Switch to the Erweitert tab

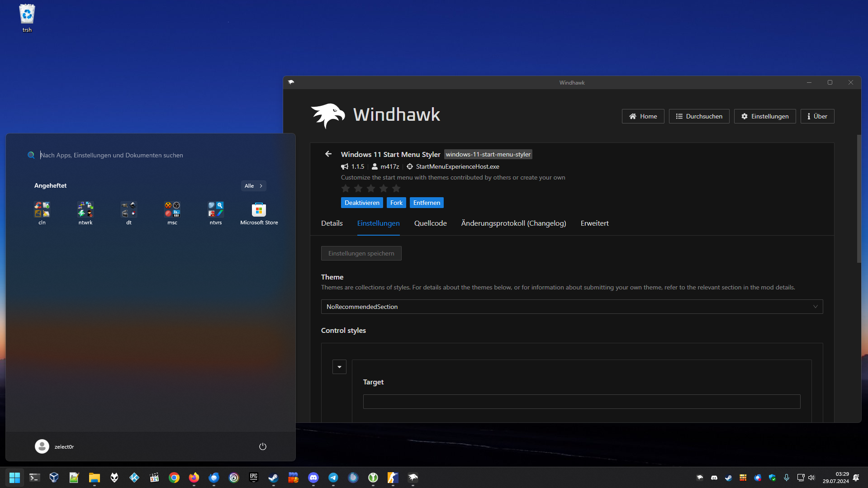pyautogui.click(x=595, y=223)
